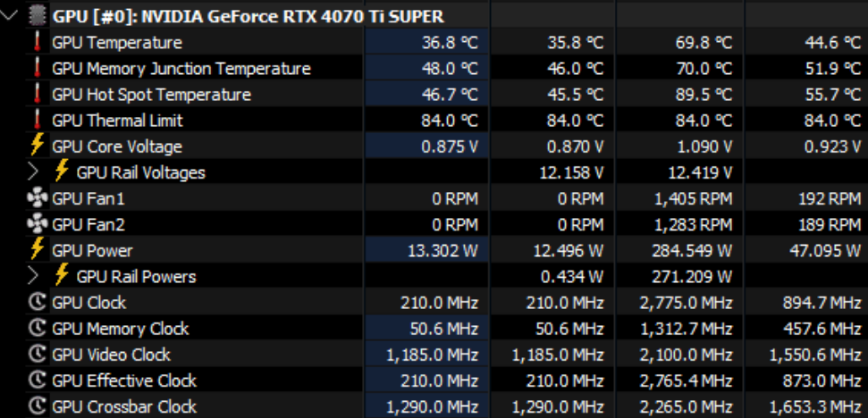Click the 1.090 V maximum core voltage
Viewport: 868px width, 418px height.
click(704, 146)
